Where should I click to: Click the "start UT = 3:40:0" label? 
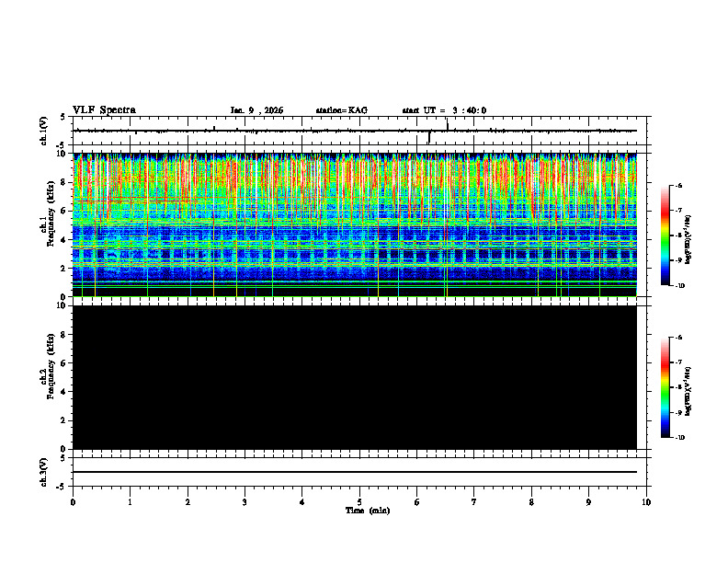click(x=444, y=110)
